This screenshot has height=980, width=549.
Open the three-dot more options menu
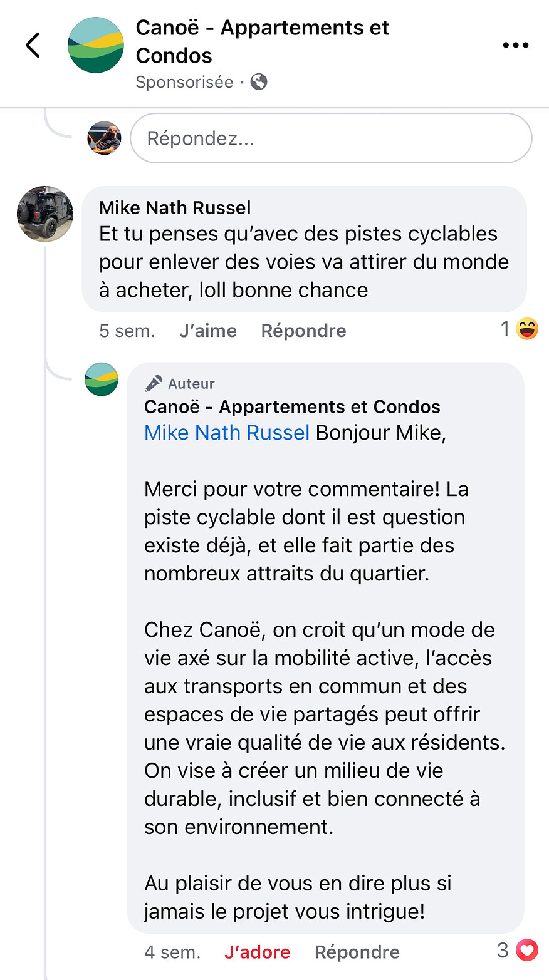point(515,45)
